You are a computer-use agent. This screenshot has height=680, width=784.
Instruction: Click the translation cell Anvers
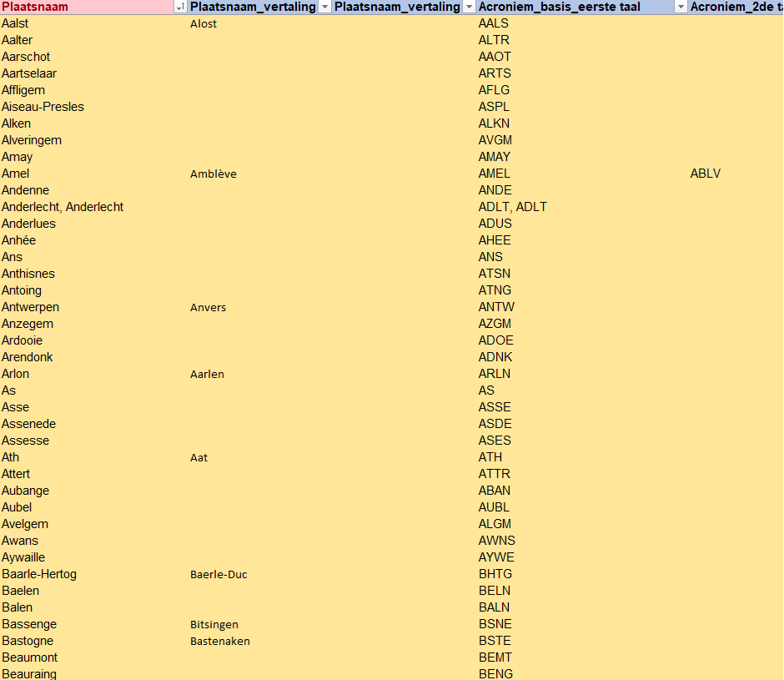coord(208,307)
